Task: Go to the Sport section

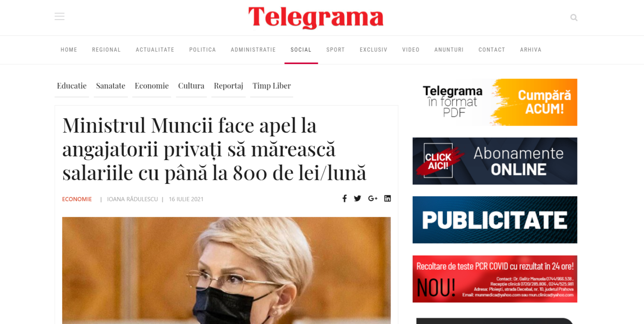Action: click(x=336, y=50)
